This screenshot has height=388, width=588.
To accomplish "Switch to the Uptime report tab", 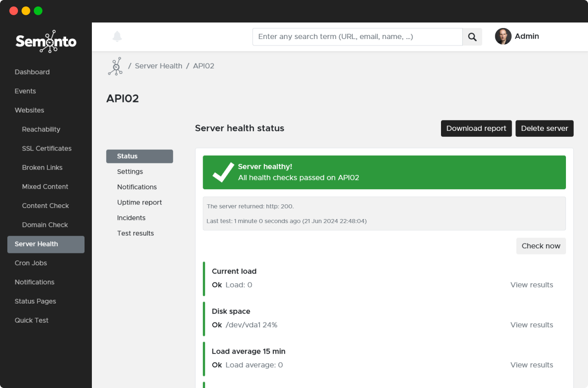I will pos(139,202).
